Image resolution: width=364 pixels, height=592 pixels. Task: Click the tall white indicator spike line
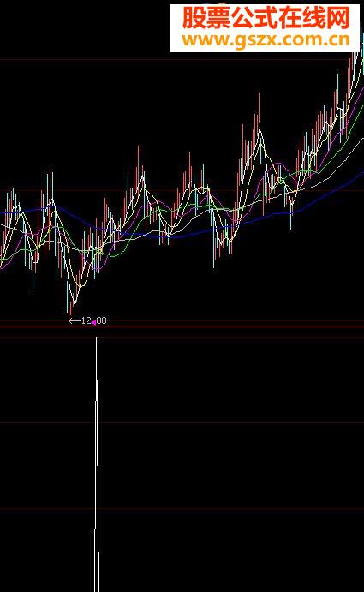point(97,464)
